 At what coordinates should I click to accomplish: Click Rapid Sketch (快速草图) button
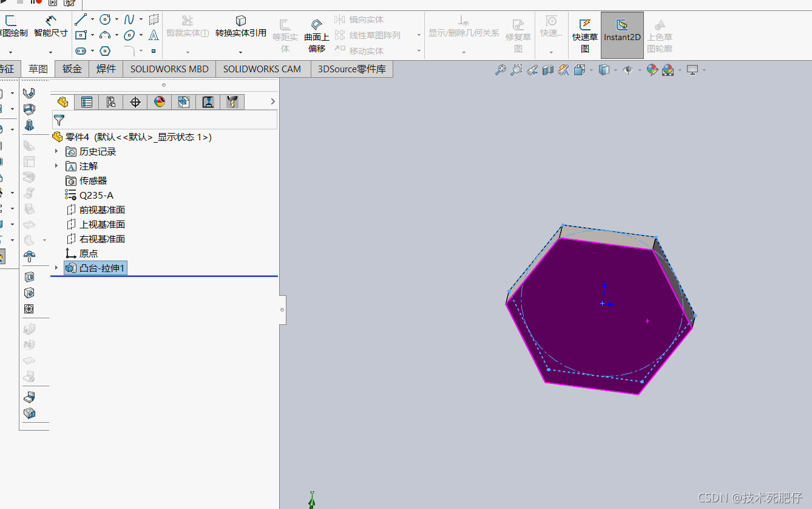click(585, 35)
